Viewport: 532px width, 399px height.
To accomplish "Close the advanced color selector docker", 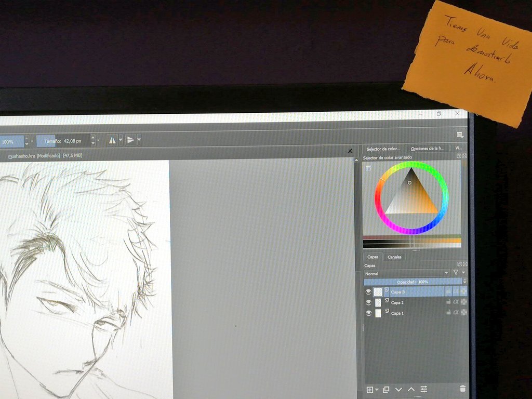I will pos(464,156).
